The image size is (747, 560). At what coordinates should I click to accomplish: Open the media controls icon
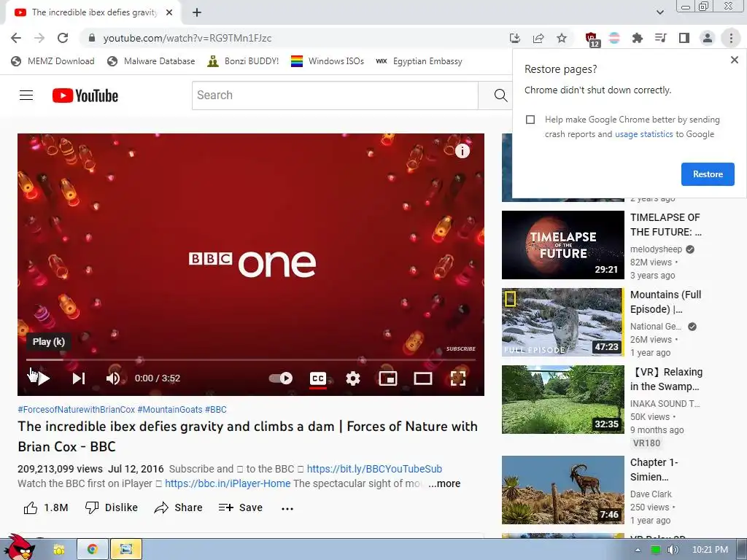pos(661,38)
